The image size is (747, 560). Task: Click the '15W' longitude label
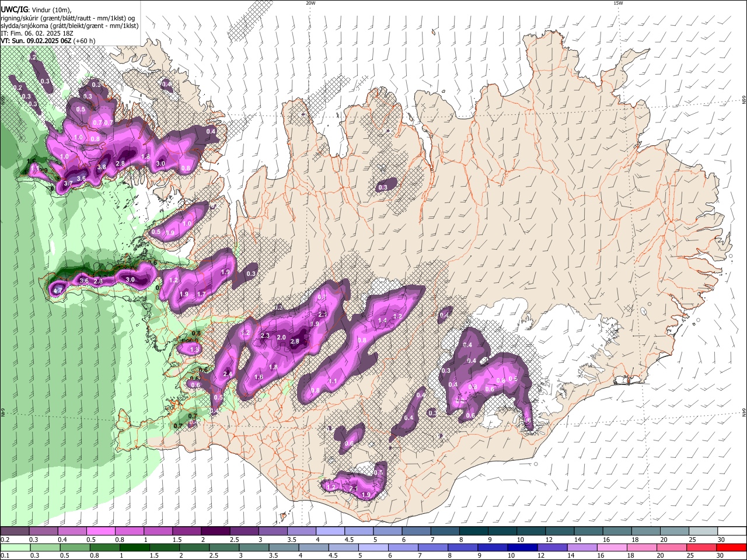[619, 3]
